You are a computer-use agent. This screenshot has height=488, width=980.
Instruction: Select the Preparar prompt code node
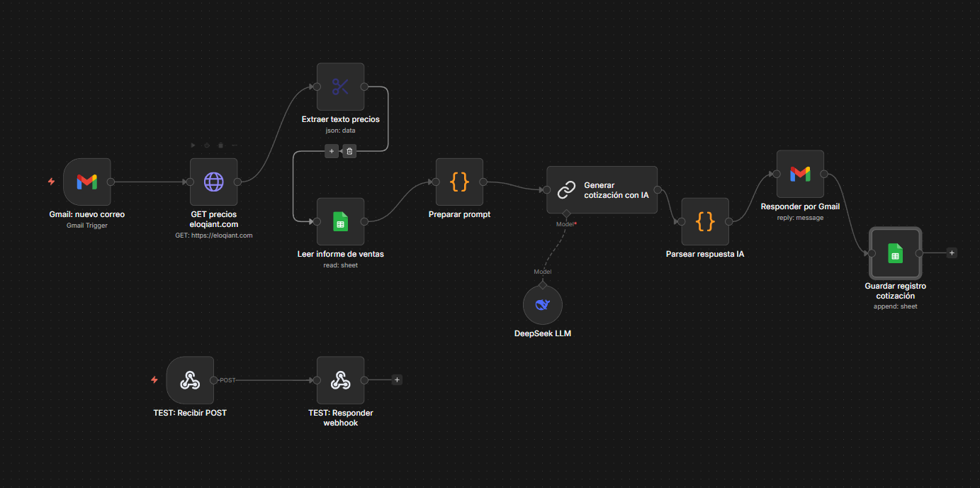(x=459, y=182)
